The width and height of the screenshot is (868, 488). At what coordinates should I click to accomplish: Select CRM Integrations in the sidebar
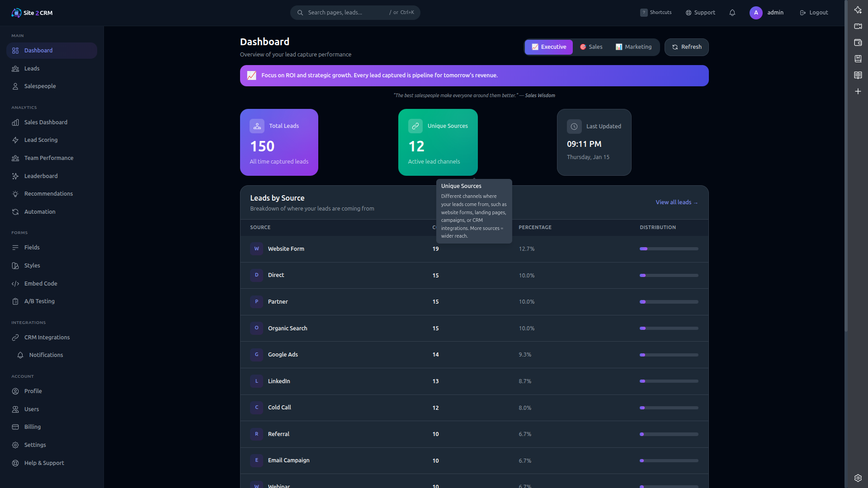click(47, 337)
